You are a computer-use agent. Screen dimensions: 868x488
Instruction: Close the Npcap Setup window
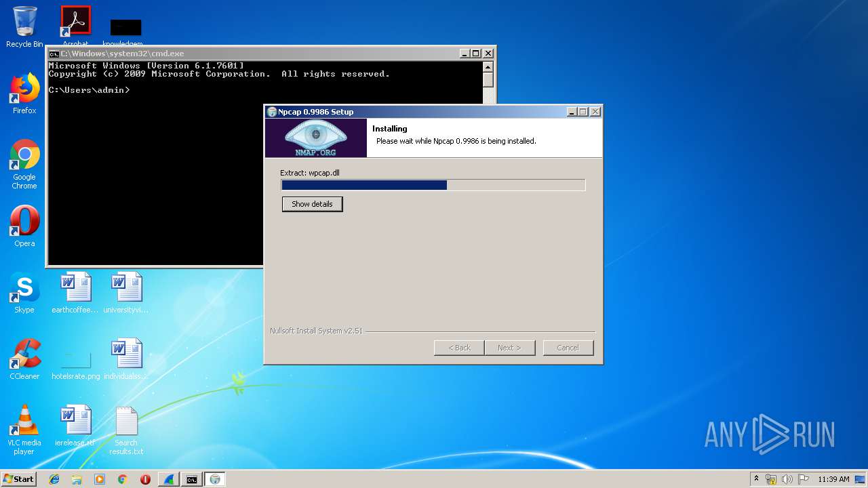click(595, 112)
